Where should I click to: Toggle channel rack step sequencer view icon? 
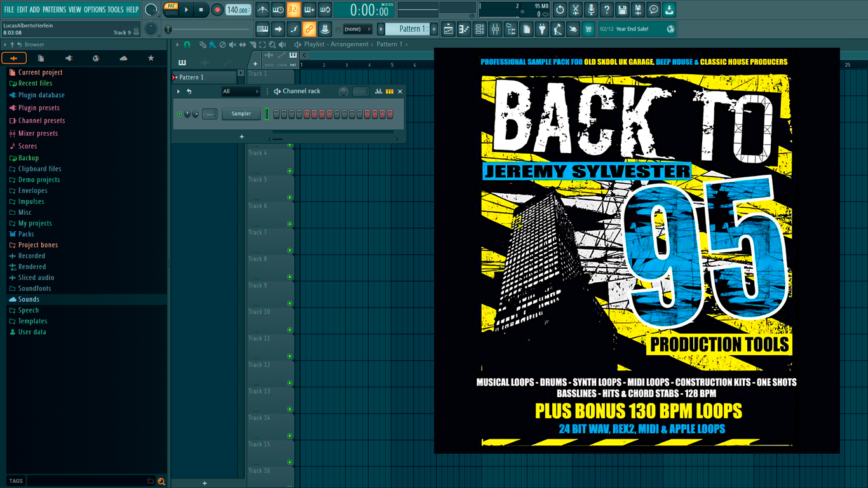(390, 91)
